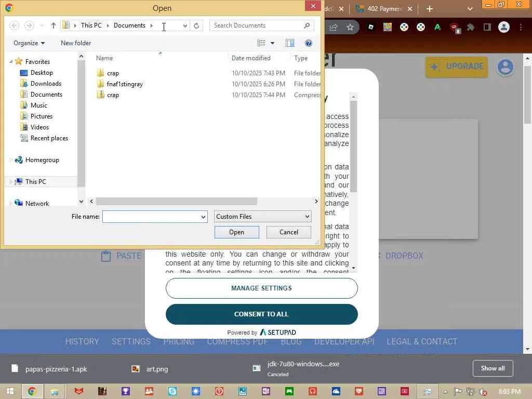The image size is (532, 399).
Task: Refresh the Documents folder listing
Action: [196, 25]
